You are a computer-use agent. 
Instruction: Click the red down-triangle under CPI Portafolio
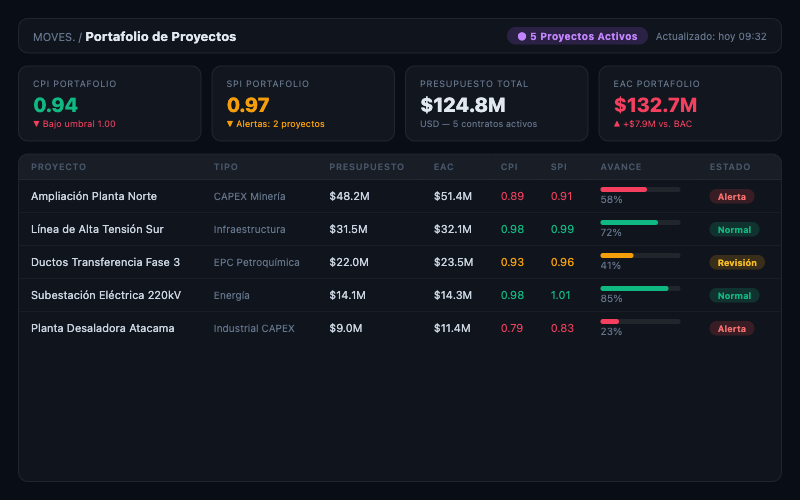coord(37,124)
